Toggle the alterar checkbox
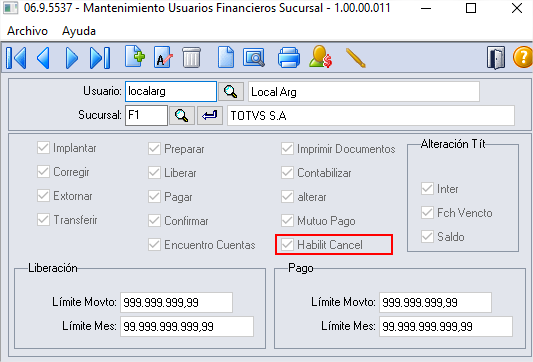 (287, 196)
